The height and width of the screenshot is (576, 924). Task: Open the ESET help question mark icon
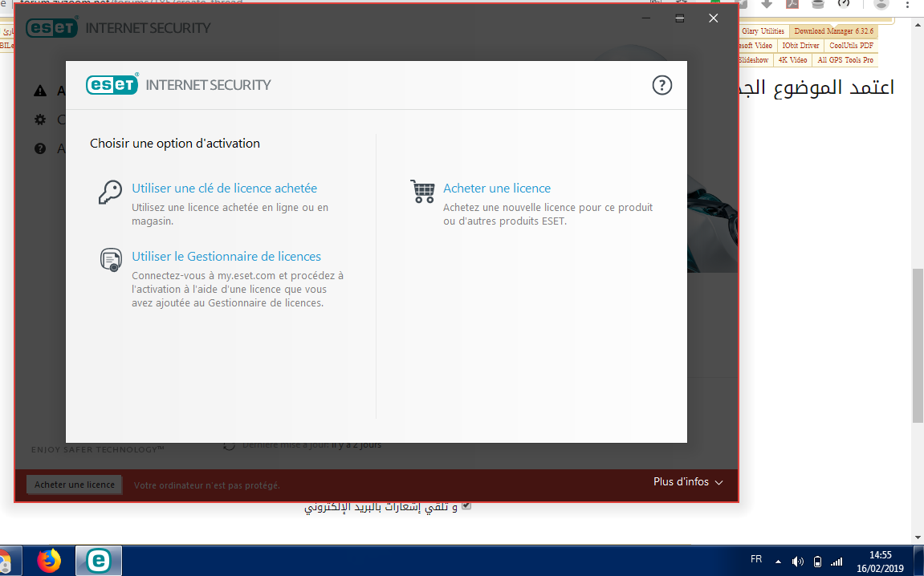[x=661, y=85]
